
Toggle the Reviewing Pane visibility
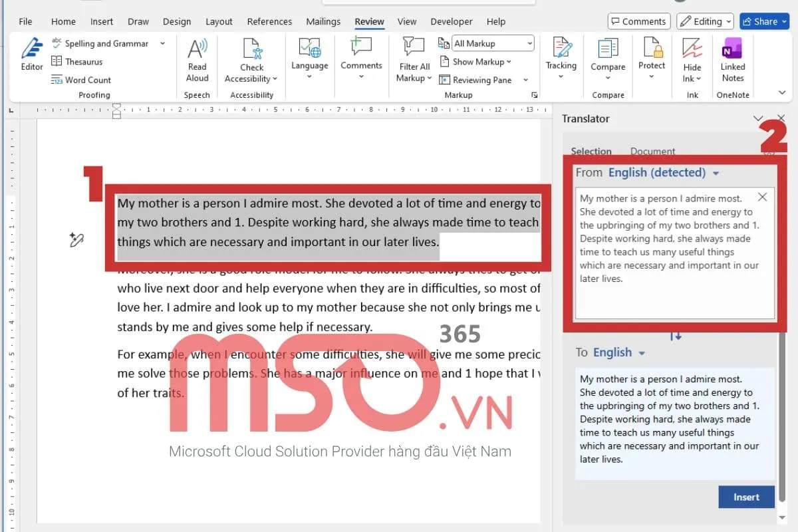pos(480,80)
